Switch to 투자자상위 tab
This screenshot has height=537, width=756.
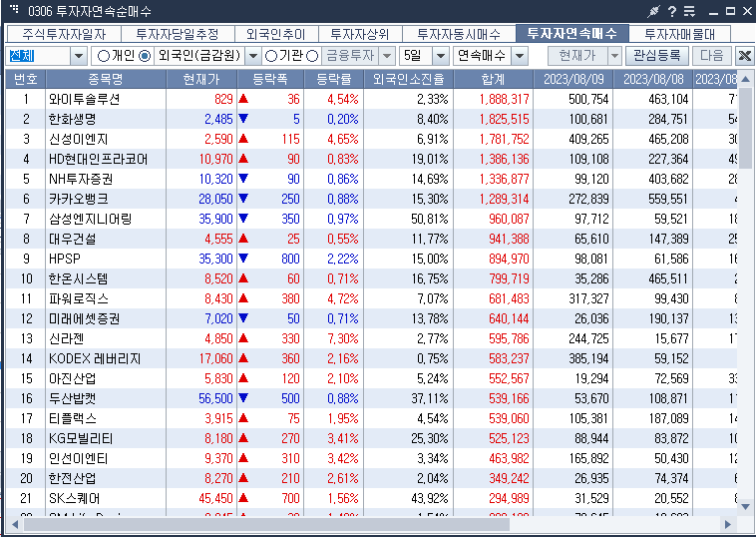[x=360, y=34]
